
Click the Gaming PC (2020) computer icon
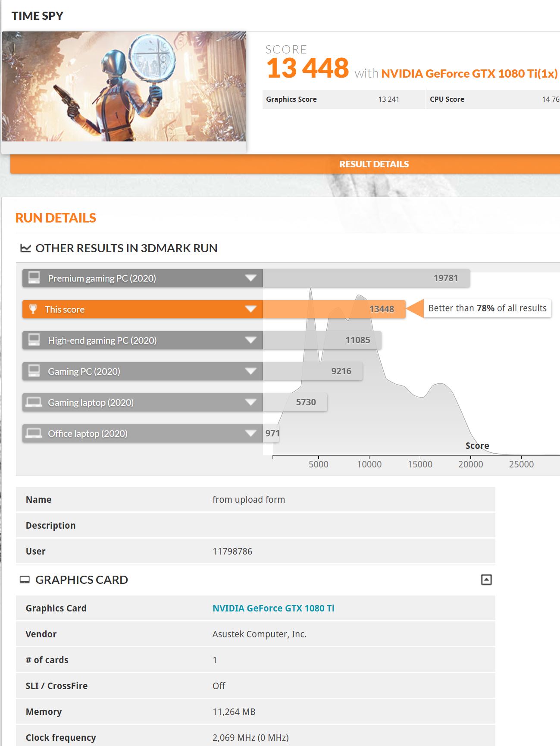(34, 371)
